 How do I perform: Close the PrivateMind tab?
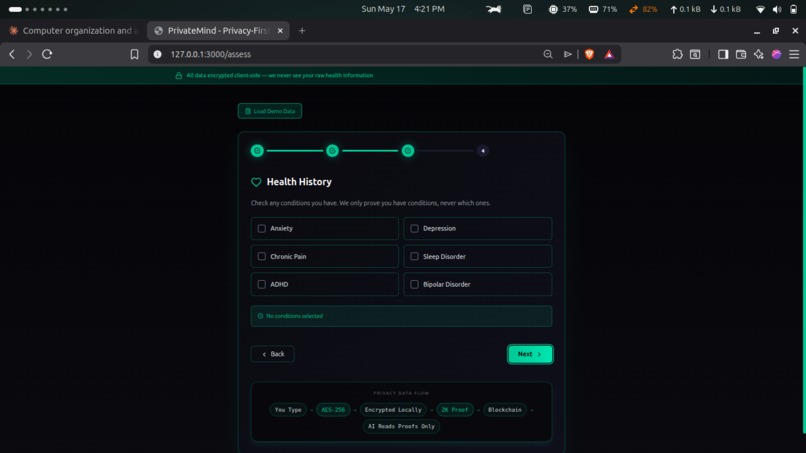[x=280, y=31]
